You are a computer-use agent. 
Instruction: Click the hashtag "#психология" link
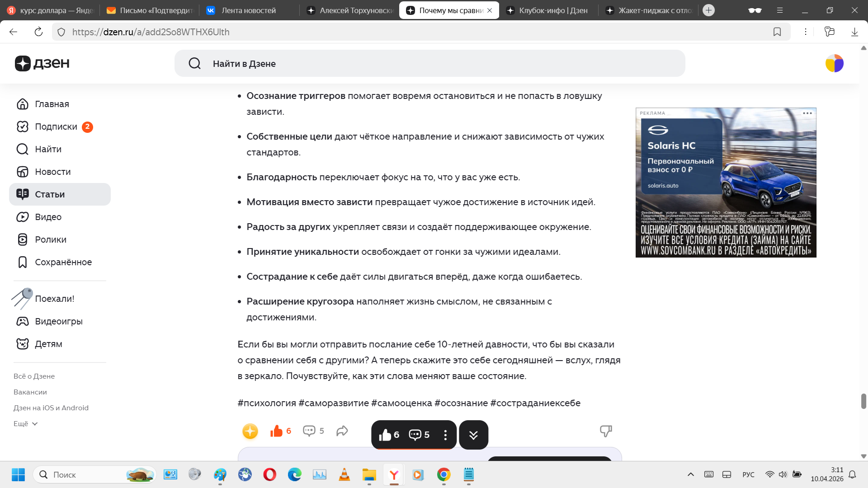[x=267, y=403]
